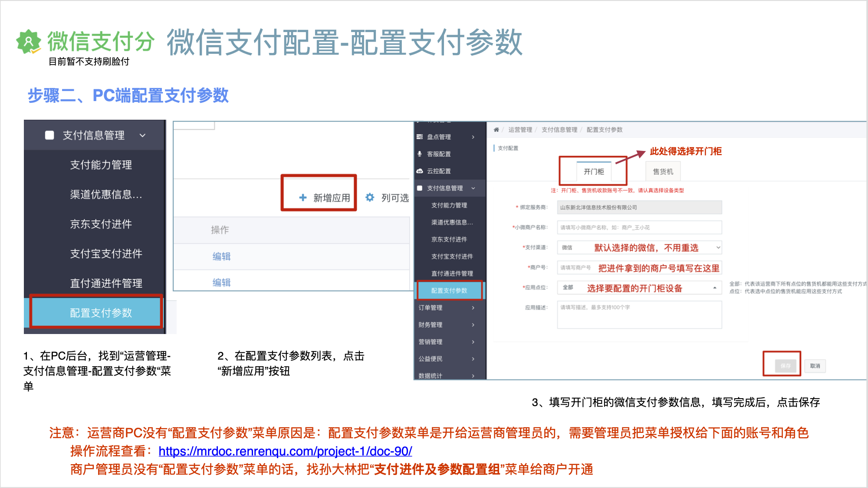Image resolution: width=868 pixels, height=488 pixels.
Task: Switch to the 开门柜 tab
Action: click(x=594, y=171)
